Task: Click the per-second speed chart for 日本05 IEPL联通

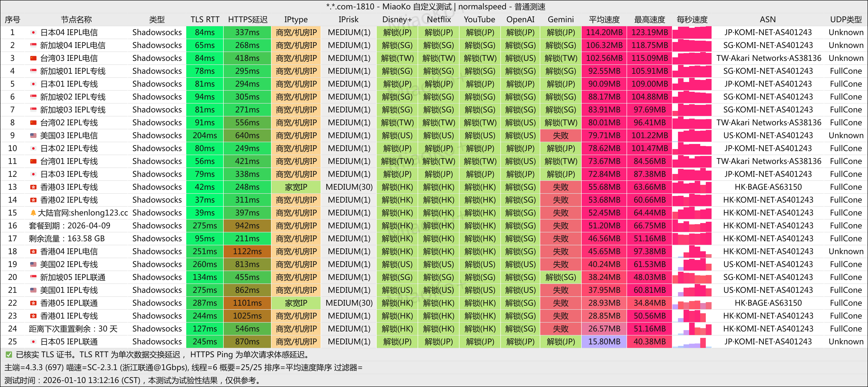Action: (x=692, y=342)
